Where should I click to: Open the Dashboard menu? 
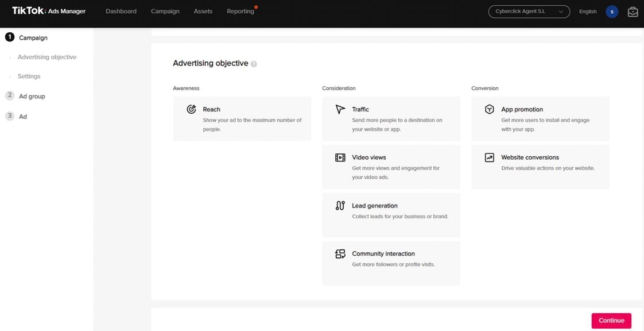click(121, 11)
